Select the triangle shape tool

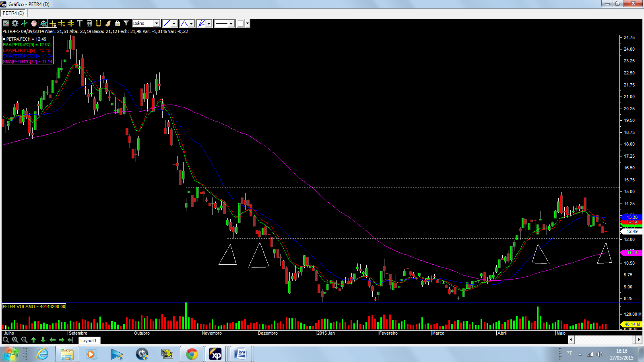pos(184,23)
